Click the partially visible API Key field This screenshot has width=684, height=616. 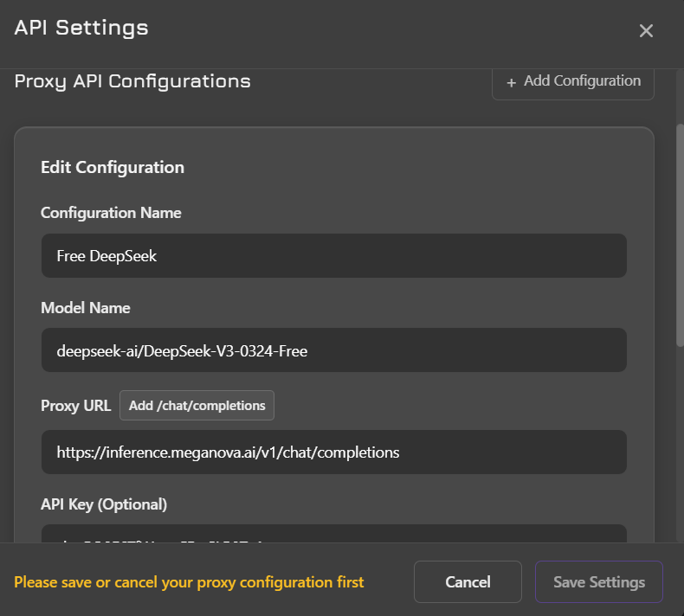[333, 535]
